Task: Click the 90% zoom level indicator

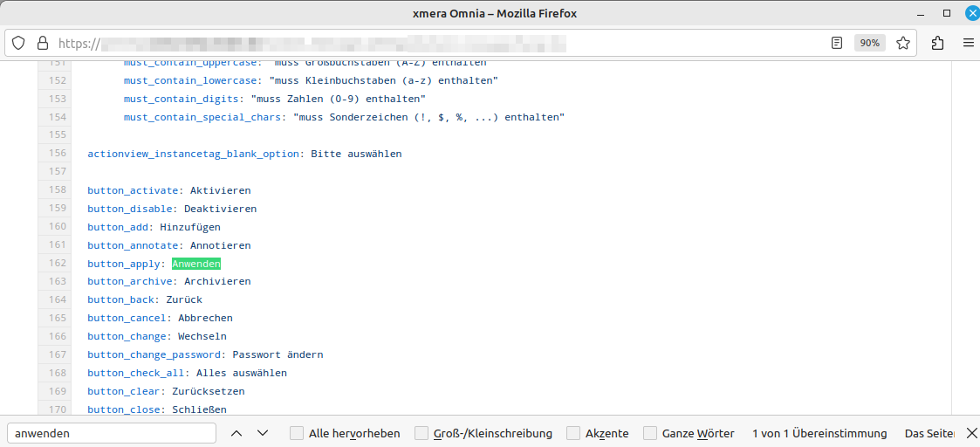Action: pos(869,43)
